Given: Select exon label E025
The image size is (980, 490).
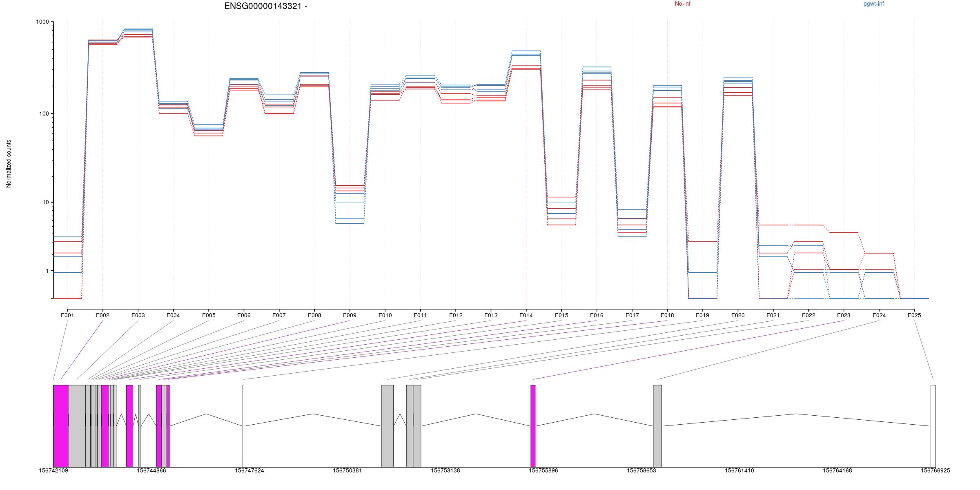Looking at the screenshot, I should coord(914,315).
